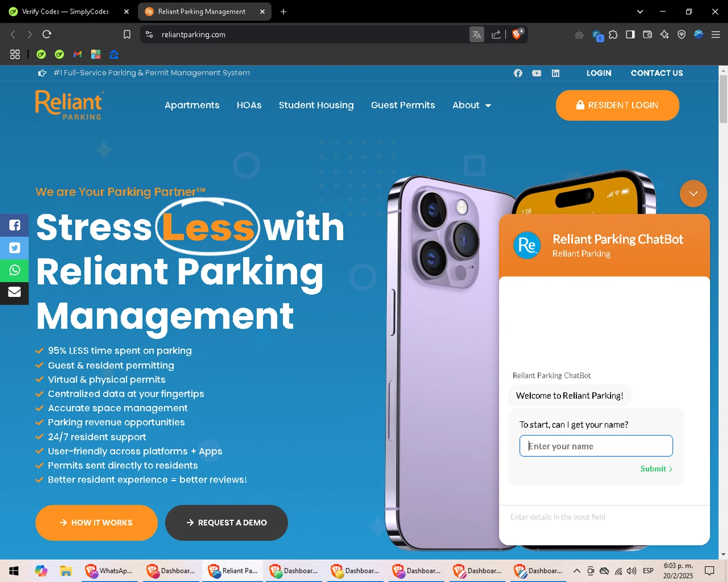Open the Windows Start menu
The image size is (728, 582).
click(x=14, y=571)
